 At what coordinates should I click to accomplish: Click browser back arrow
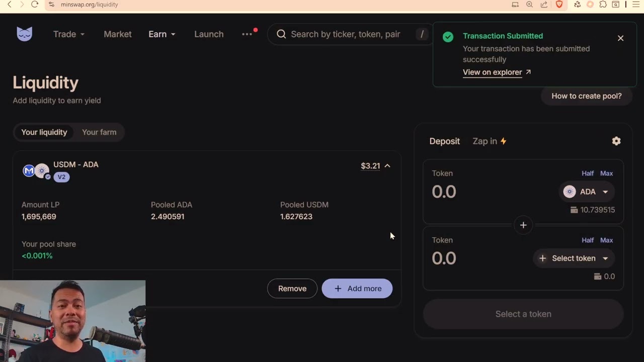click(9, 5)
